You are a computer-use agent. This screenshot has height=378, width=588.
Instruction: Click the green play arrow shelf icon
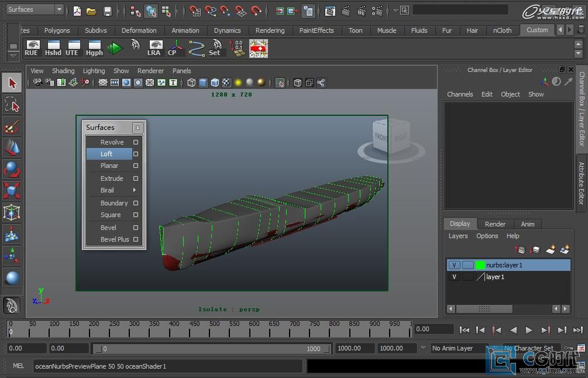click(115, 49)
